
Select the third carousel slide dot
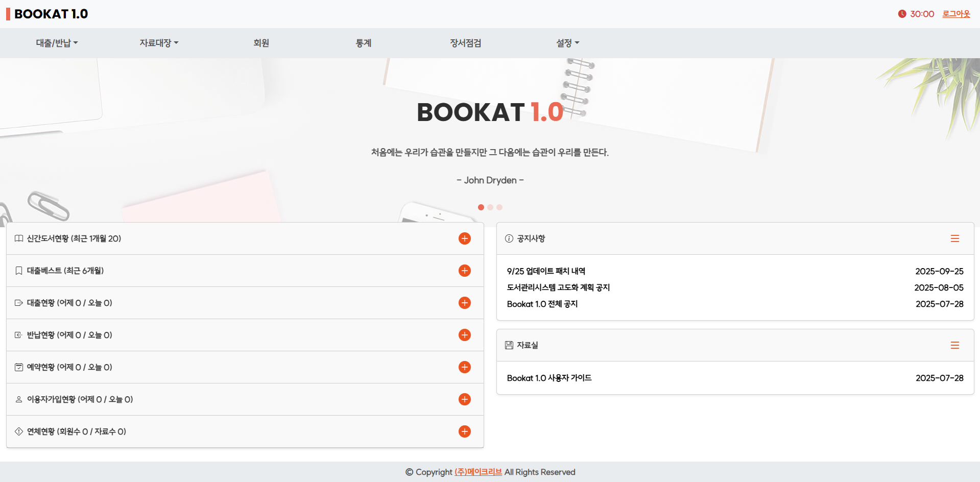[499, 207]
